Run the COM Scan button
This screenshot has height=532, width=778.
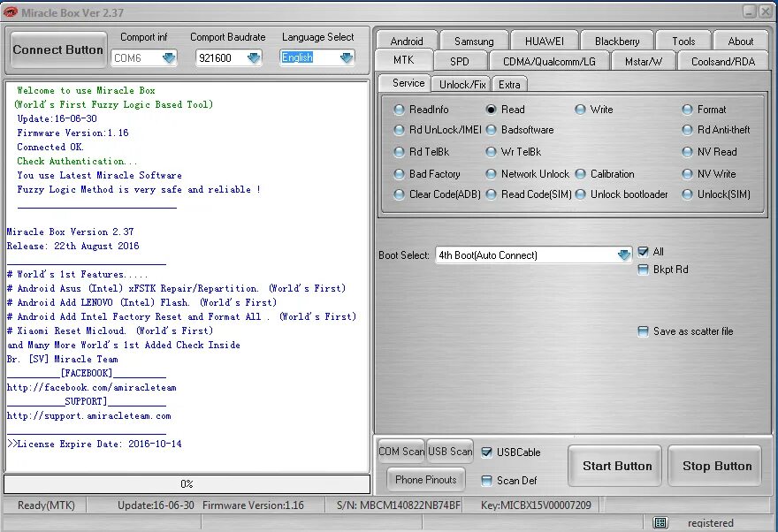pyautogui.click(x=400, y=452)
